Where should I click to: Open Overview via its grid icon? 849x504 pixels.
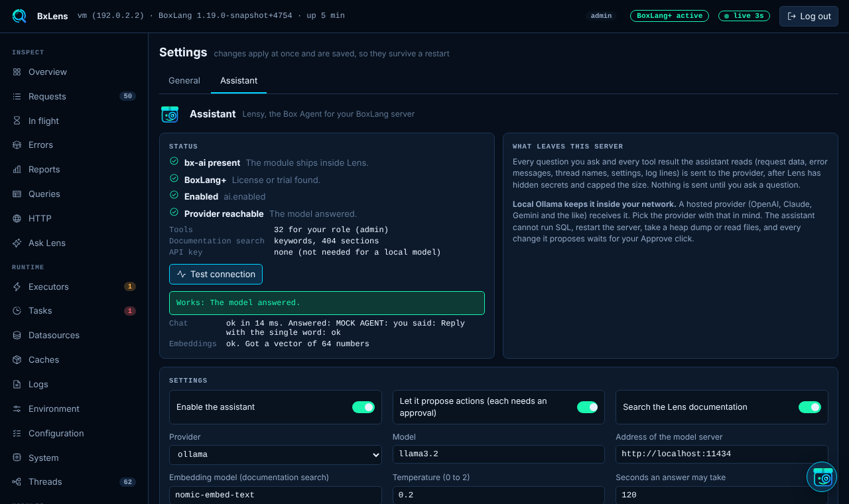point(17,72)
